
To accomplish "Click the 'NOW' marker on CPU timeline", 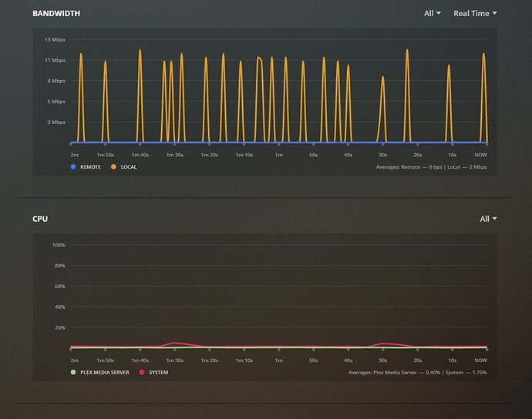I will click(x=481, y=360).
